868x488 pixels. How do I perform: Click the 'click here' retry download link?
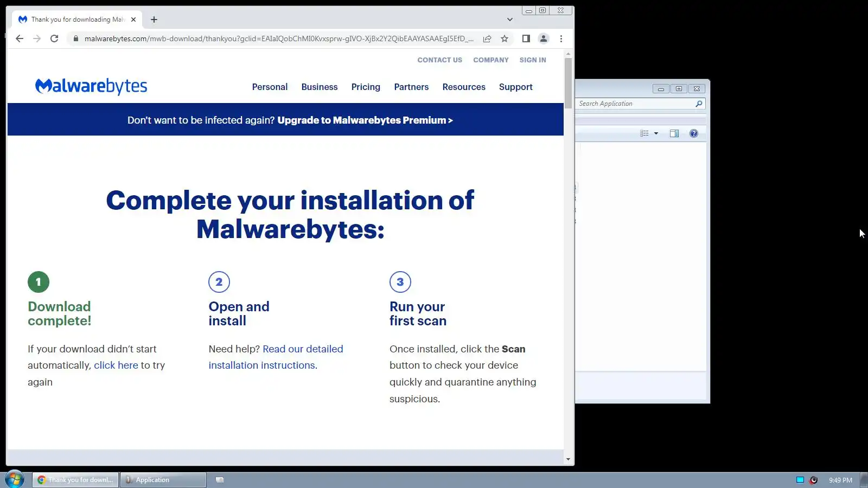116,365
